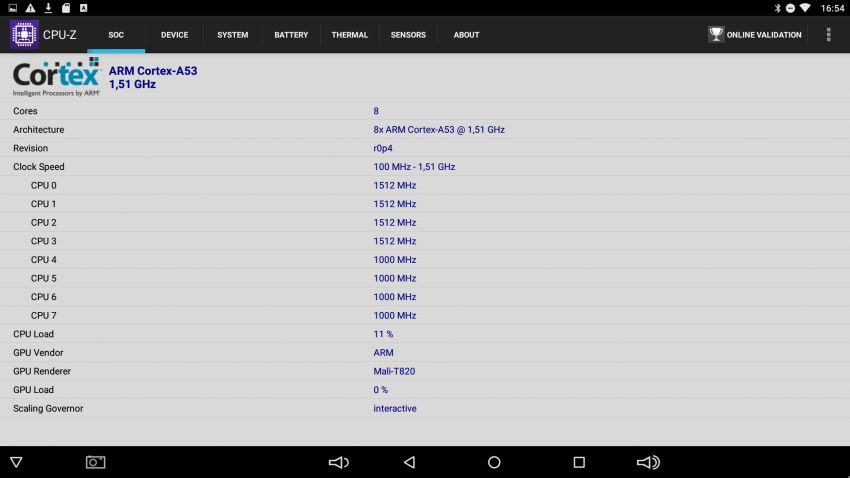Tap the 16:54 clock in status bar
Screen dimensions: 850x478
click(x=832, y=8)
